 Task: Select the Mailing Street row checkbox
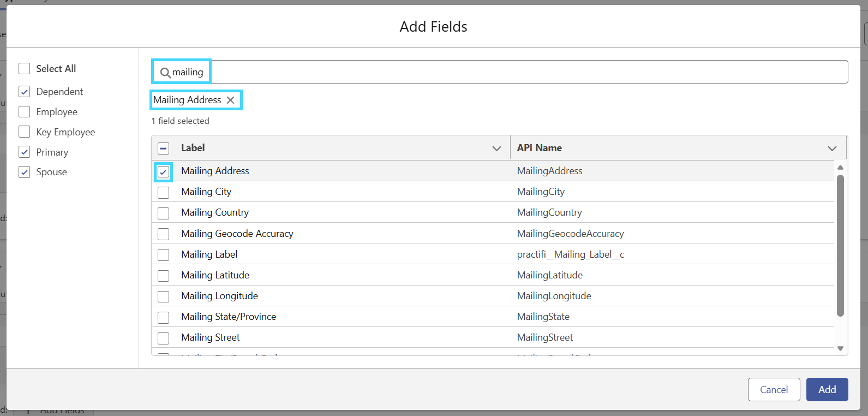[164, 338]
